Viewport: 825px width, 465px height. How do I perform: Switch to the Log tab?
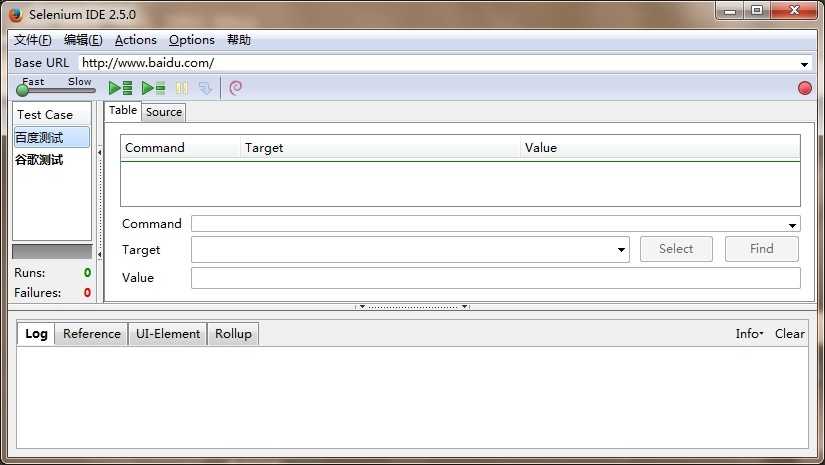pyautogui.click(x=36, y=333)
